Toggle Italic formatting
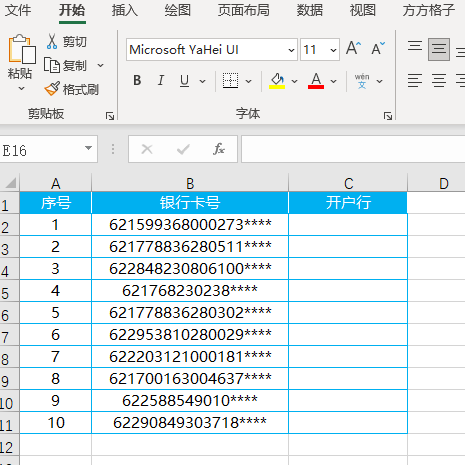465x465 pixels. tap(161, 81)
